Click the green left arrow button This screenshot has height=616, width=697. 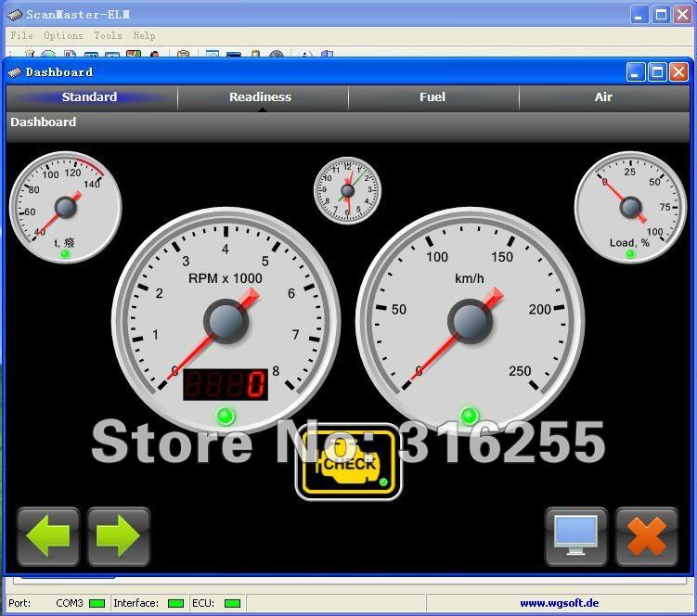click(48, 536)
